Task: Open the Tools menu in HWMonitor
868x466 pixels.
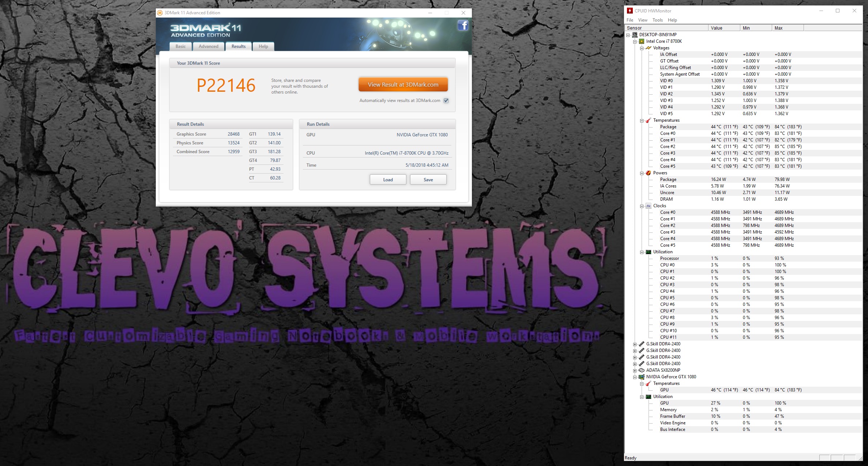Action: pos(657,20)
